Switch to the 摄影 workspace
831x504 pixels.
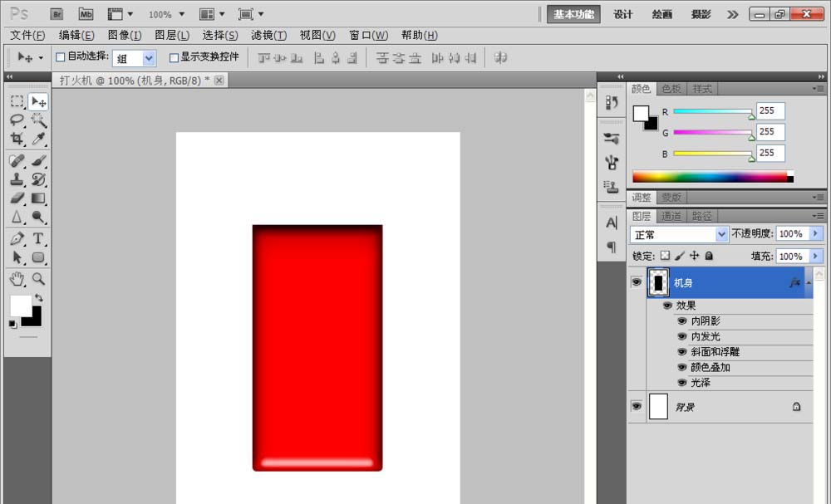[x=701, y=14]
